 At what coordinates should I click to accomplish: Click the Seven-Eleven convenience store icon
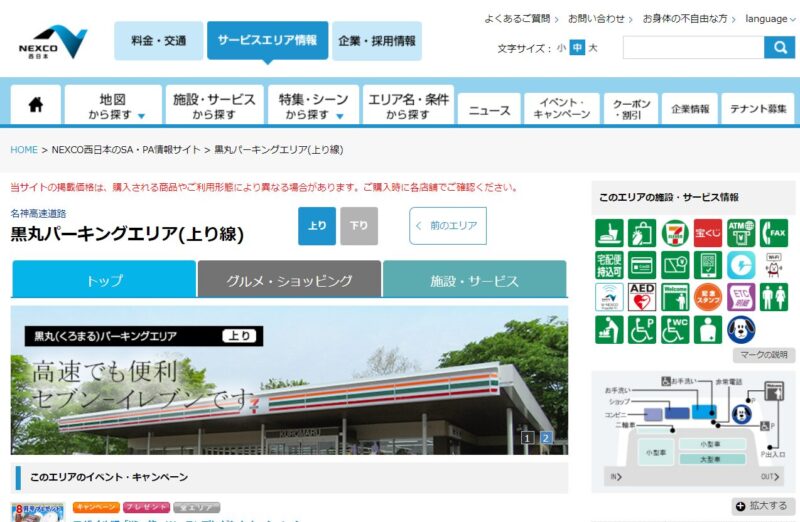click(x=675, y=233)
